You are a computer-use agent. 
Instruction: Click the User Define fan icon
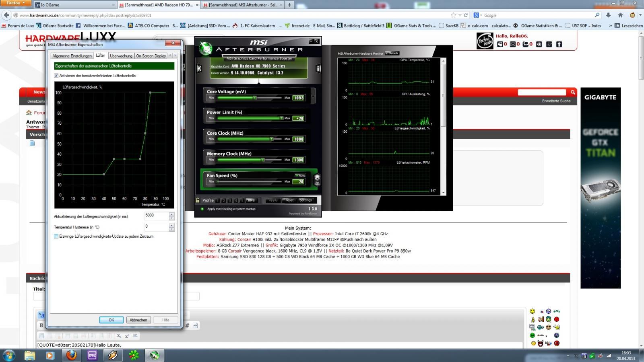click(317, 179)
